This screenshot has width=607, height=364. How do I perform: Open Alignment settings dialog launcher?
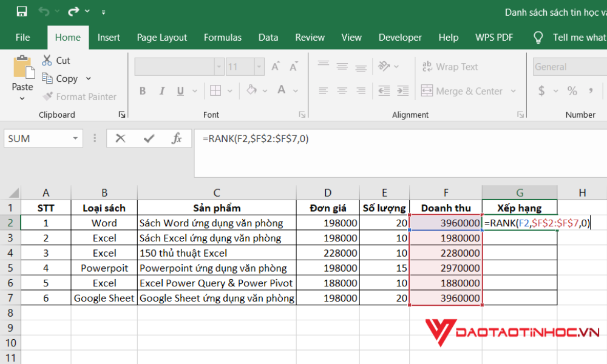[x=521, y=115]
